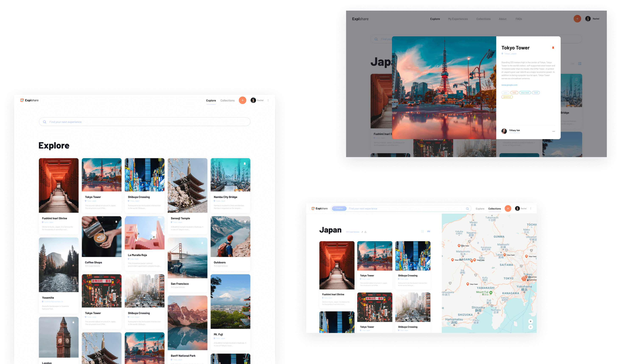Screen dimensions: 621x364
Task: Open About in the dimmed modal screen nav
Action: click(x=502, y=19)
